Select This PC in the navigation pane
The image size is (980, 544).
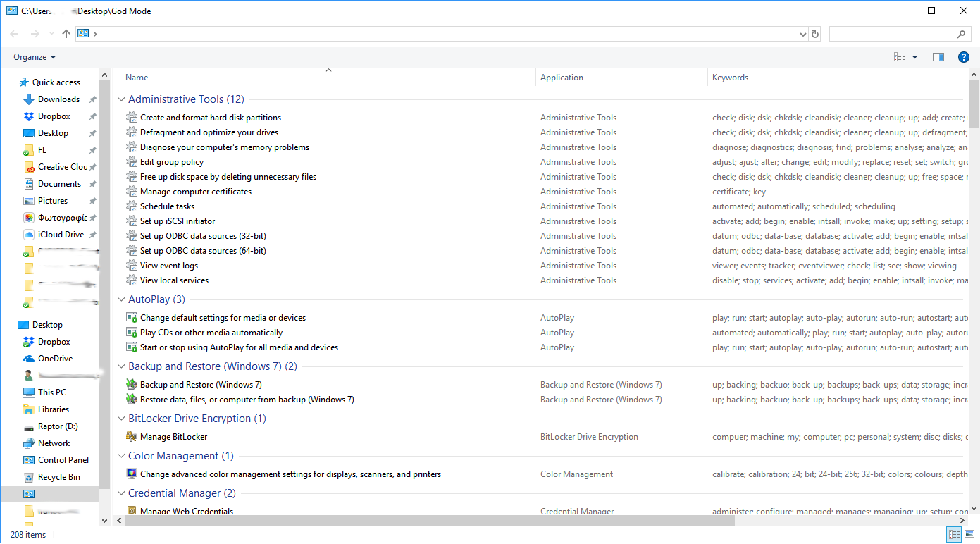52,392
